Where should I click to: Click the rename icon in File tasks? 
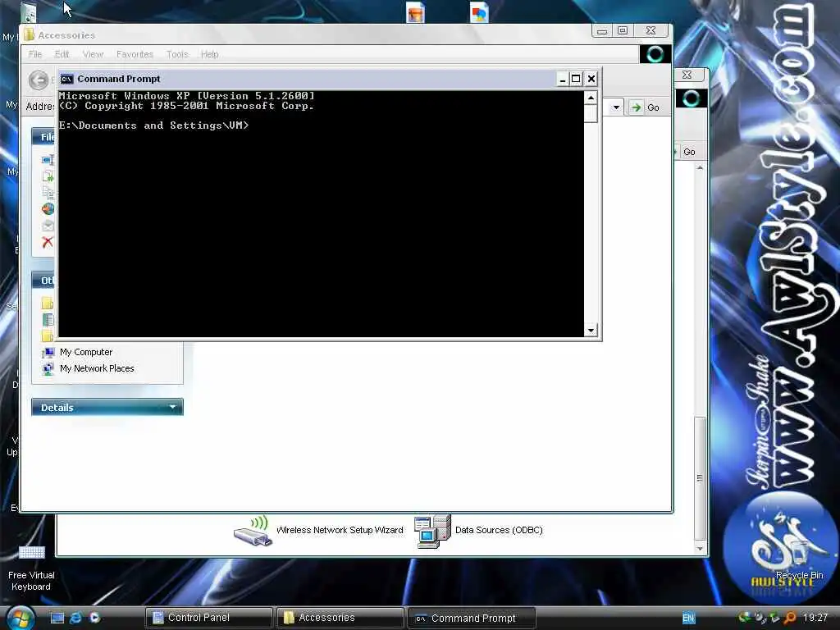point(48,159)
